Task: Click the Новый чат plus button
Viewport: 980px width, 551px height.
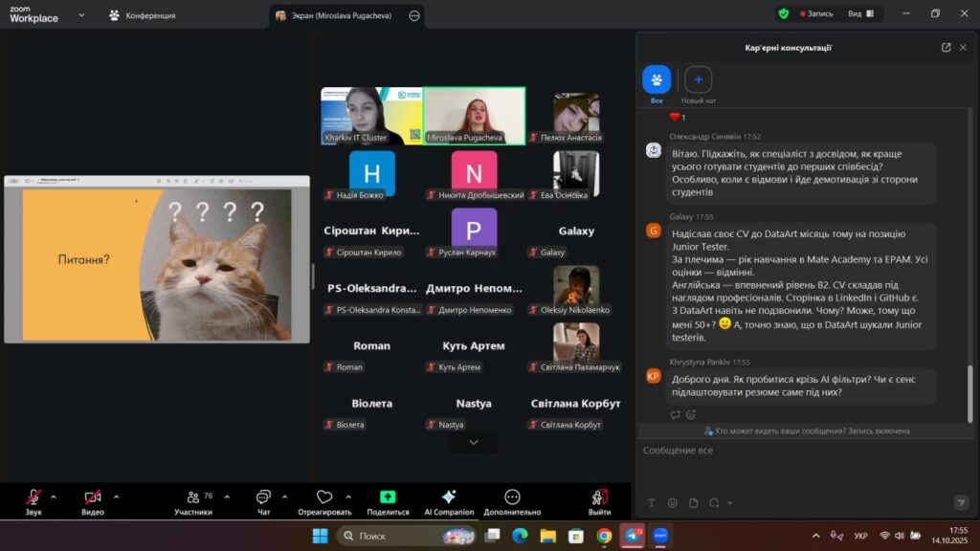Action: tap(698, 80)
